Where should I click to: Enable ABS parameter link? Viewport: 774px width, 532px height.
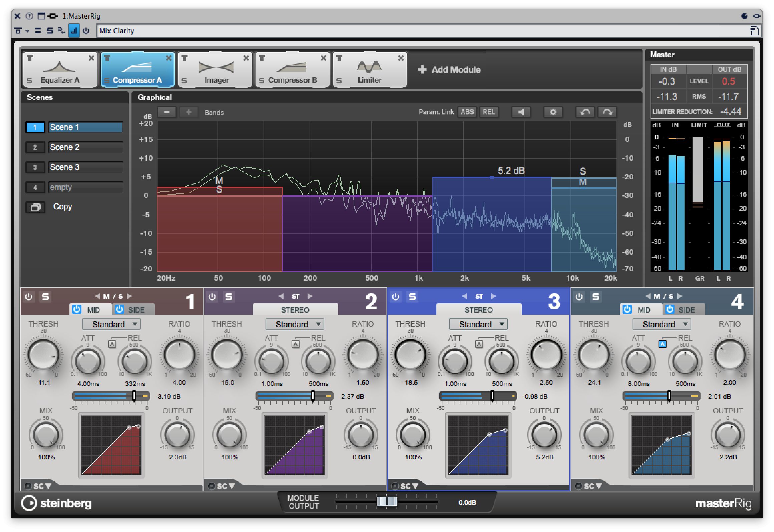(467, 112)
